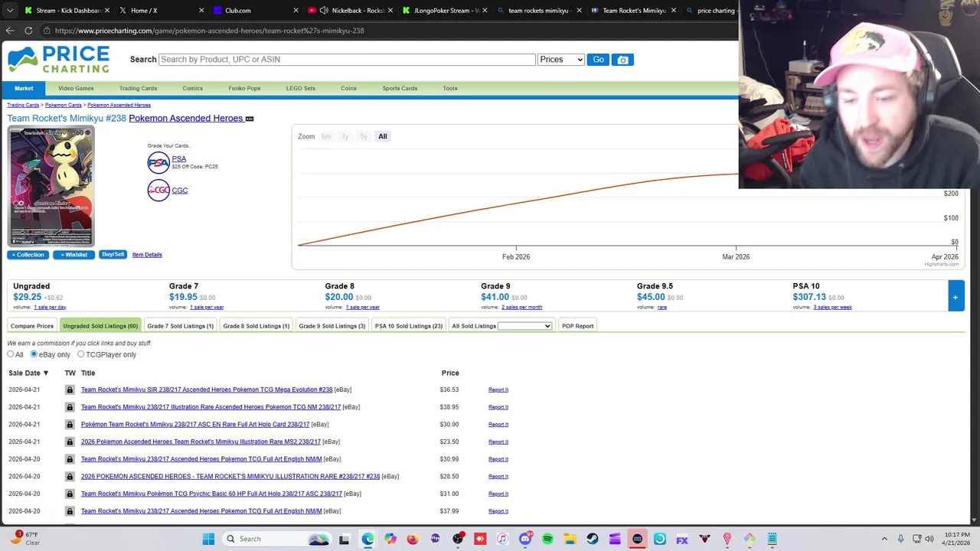Image resolution: width=980 pixels, height=551 pixels.
Task: Click the lock icon in the $38.95 row
Action: pyautogui.click(x=70, y=407)
